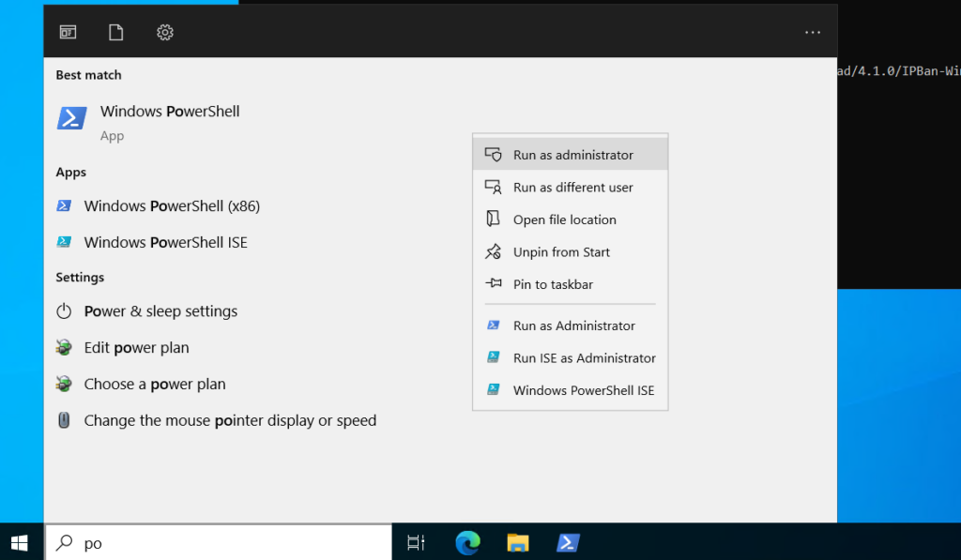
Task: Click the user icon beside Run as different user
Action: (494, 187)
